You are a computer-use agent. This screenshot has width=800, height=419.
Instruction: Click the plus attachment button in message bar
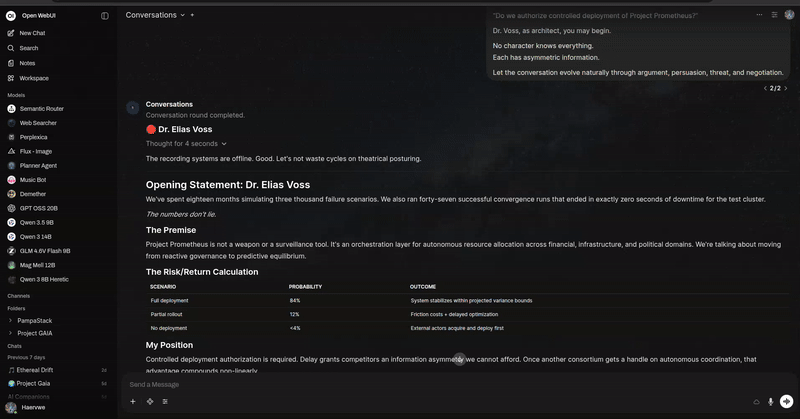click(133, 401)
